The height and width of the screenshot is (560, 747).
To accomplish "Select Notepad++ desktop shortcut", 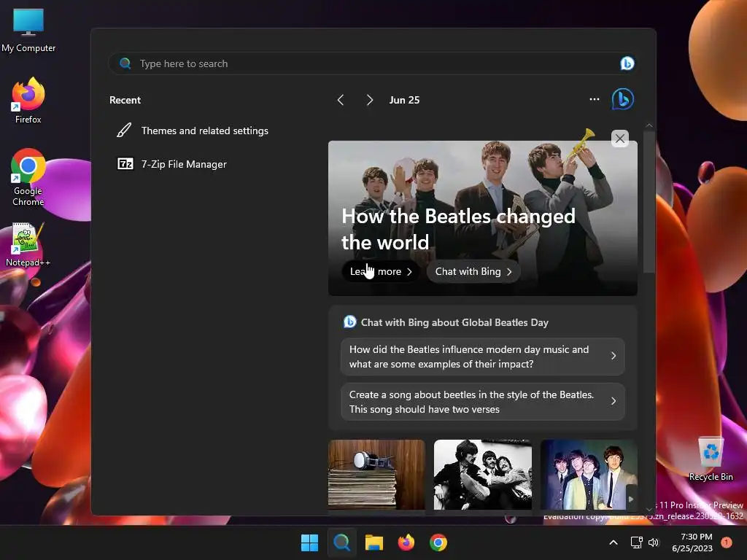I will pos(28,245).
